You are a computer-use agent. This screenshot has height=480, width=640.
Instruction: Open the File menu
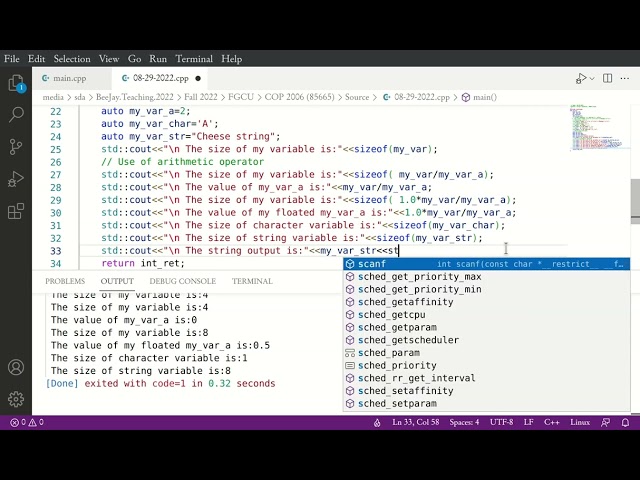11,59
